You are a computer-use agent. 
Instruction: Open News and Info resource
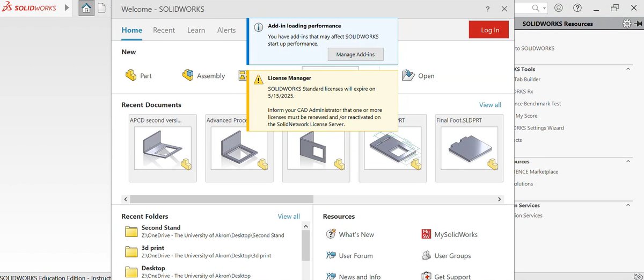(354, 276)
